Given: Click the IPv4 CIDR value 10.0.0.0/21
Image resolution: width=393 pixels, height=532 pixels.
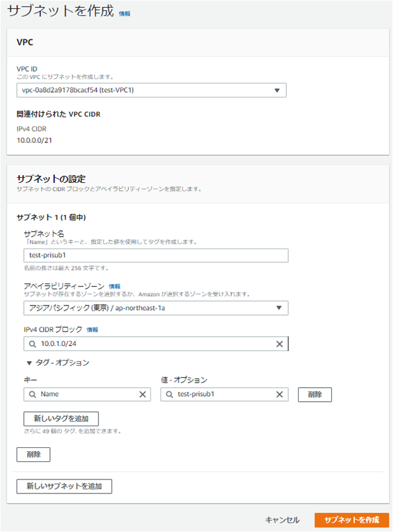Looking at the screenshot, I should 35,140.
